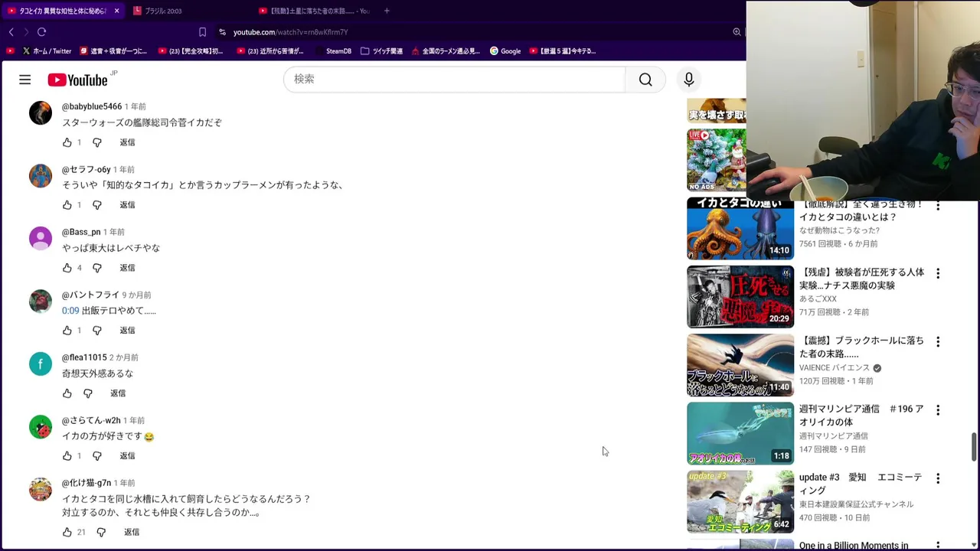Dislike the comment by @さらてん-w2h

point(97,456)
